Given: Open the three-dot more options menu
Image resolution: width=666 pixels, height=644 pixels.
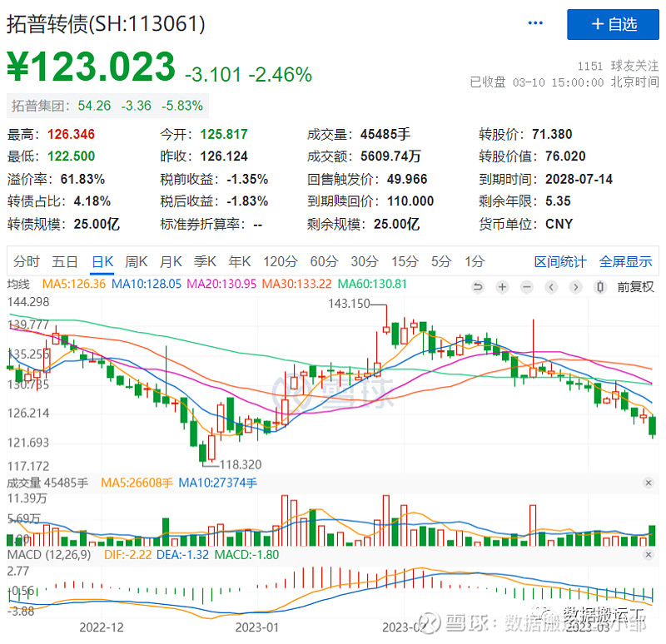Looking at the screenshot, I should coord(535,23).
